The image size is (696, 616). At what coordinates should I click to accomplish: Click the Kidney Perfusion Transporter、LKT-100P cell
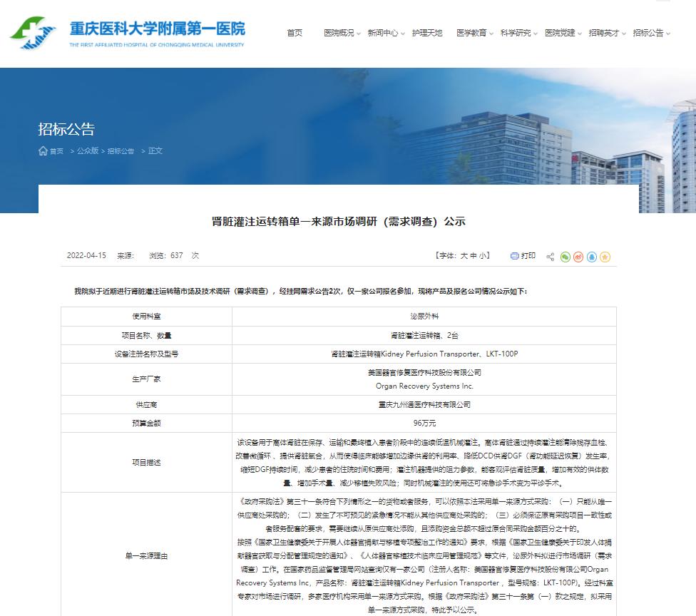click(424, 354)
